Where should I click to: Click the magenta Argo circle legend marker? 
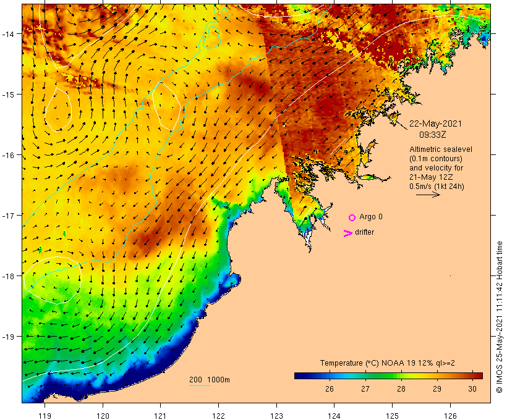click(x=352, y=217)
